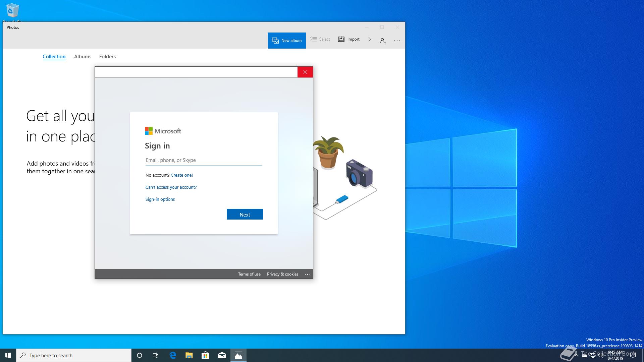Close the Photos window
644x362 pixels.
point(397,27)
